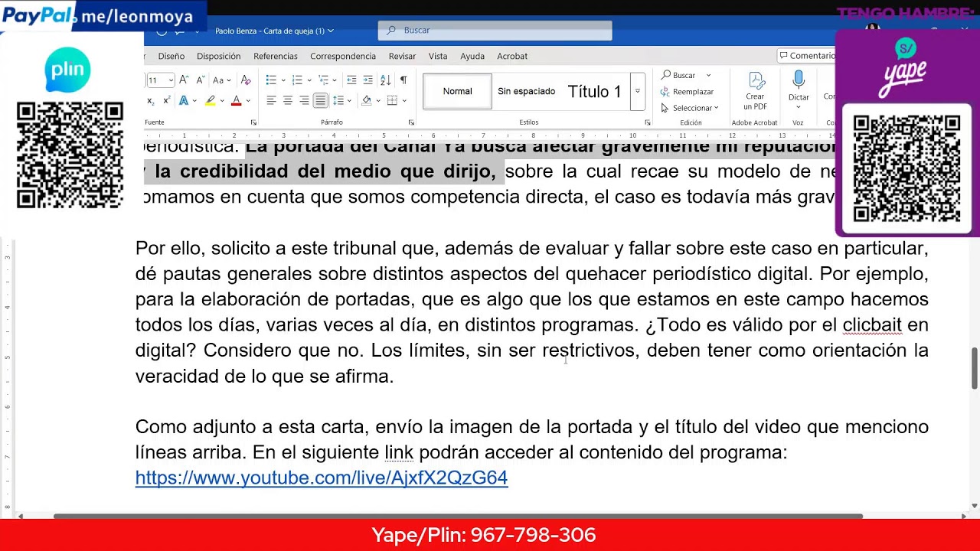Center the paragraph text
Image resolution: width=980 pixels, height=551 pixels.
[x=288, y=101]
